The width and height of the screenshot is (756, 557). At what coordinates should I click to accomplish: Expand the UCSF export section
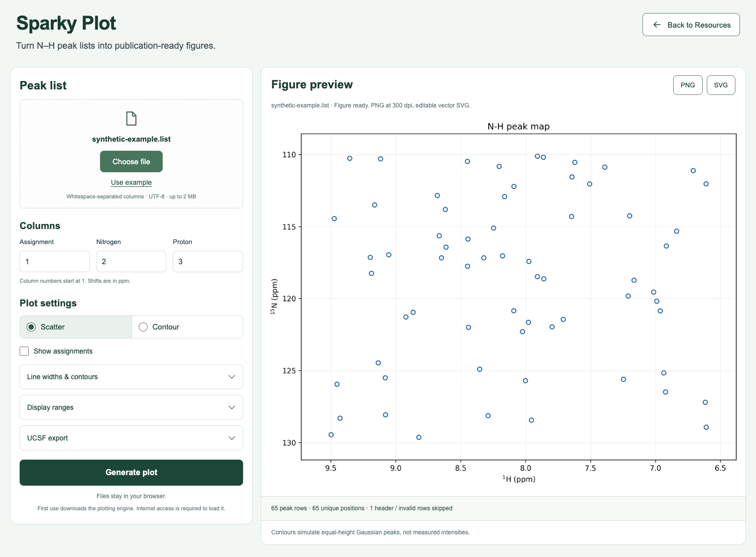131,438
